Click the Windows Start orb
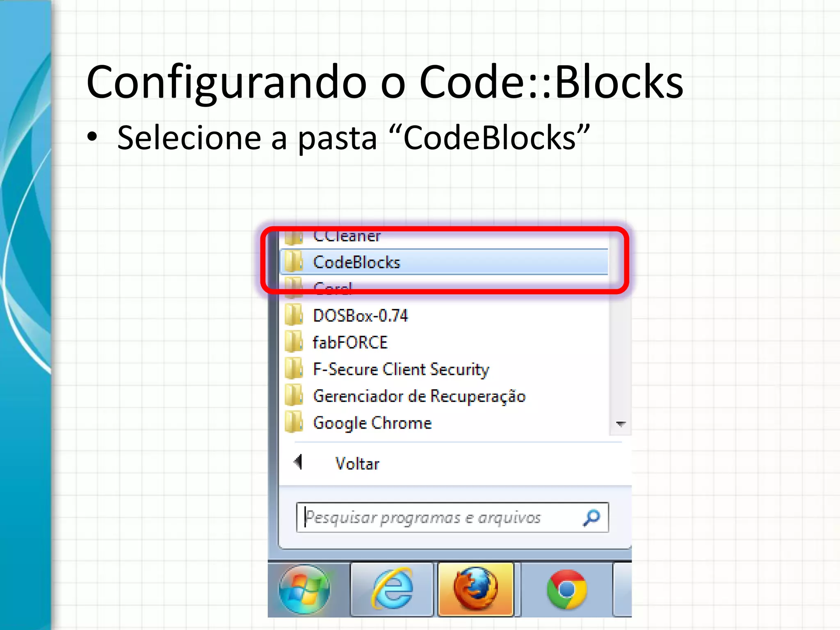The width and height of the screenshot is (840, 630). coord(304,589)
